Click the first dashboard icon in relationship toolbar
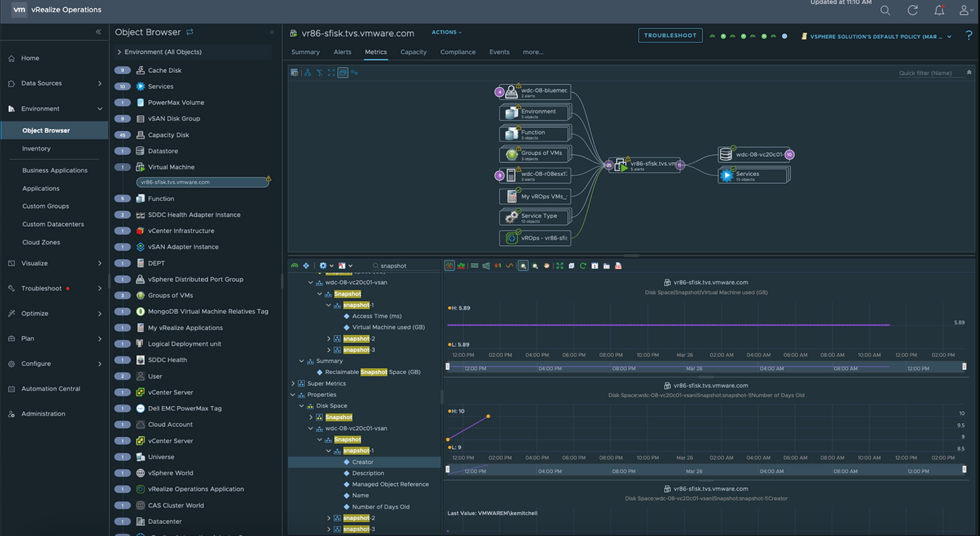This screenshot has width=980, height=536. 294,73
